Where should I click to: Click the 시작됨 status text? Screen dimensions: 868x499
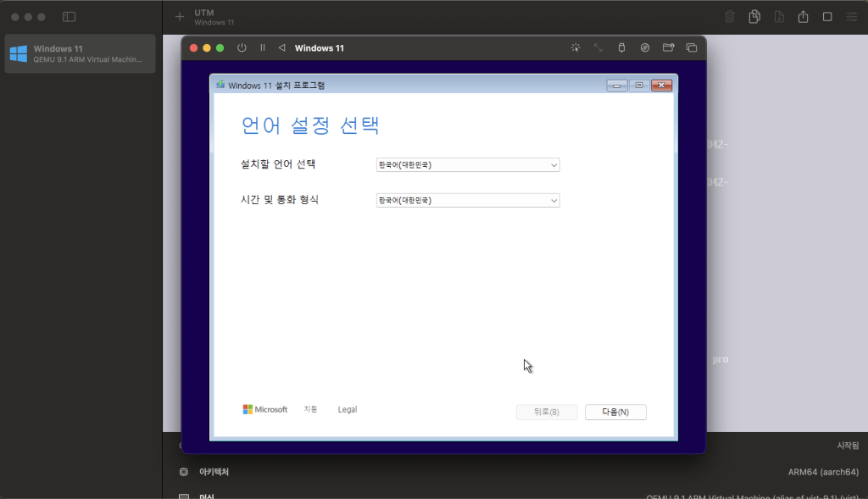click(848, 446)
